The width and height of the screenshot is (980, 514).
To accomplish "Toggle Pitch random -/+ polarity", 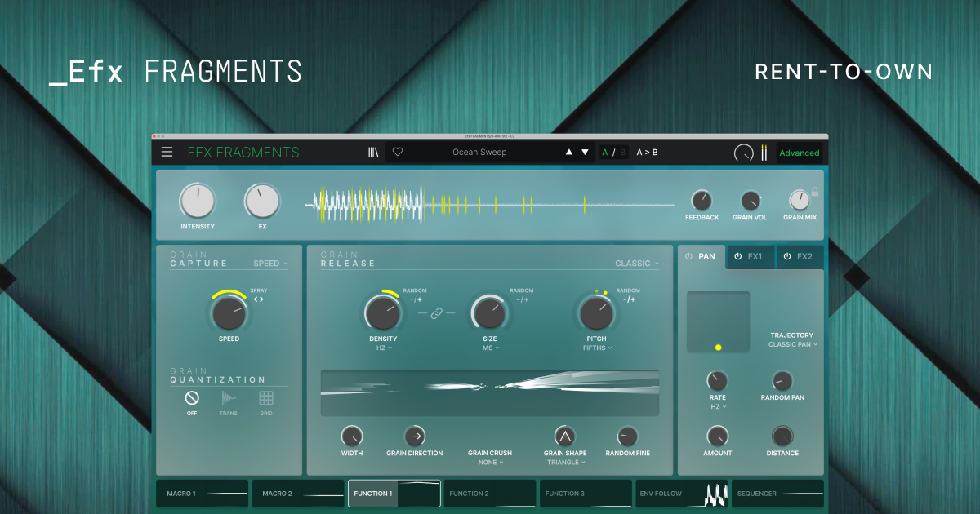I will (x=629, y=299).
